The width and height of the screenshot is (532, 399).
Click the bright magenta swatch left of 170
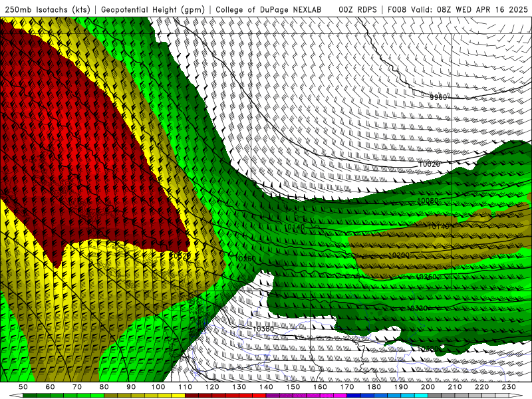(x=340, y=396)
